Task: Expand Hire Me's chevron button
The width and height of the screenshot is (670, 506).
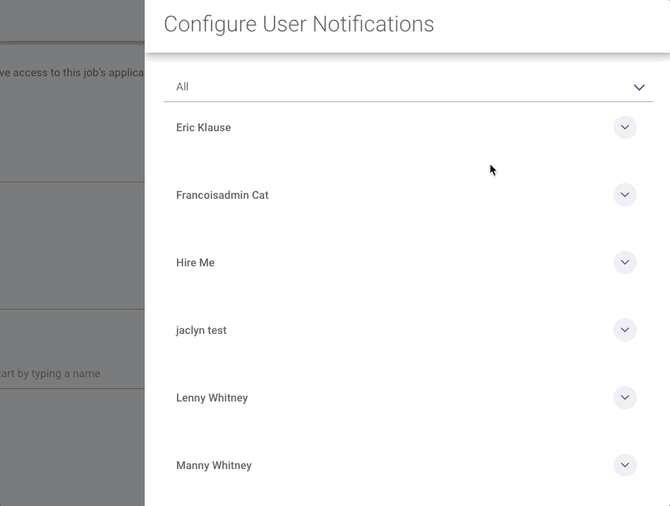Action: tap(624, 263)
